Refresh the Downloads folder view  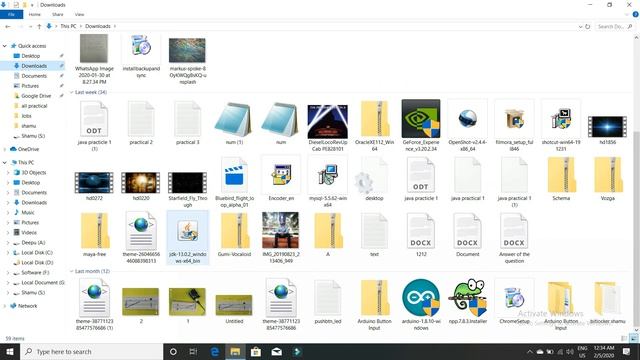pos(588,27)
